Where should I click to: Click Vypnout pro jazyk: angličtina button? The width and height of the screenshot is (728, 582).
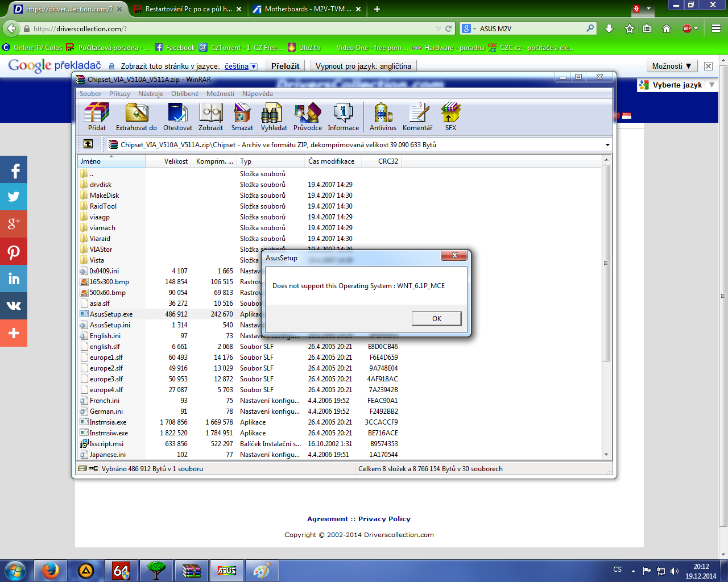coord(363,66)
